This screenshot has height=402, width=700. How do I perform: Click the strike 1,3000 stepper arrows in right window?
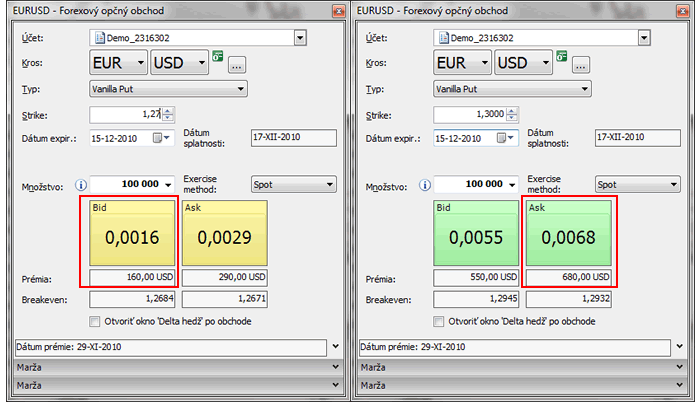pos(512,114)
